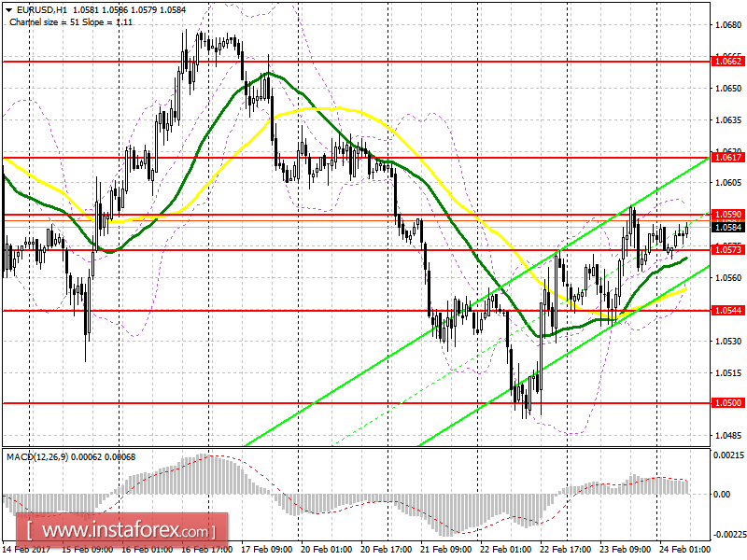Click the '16 Feb 01:00' time label
The image size is (747, 560).
[148, 549]
